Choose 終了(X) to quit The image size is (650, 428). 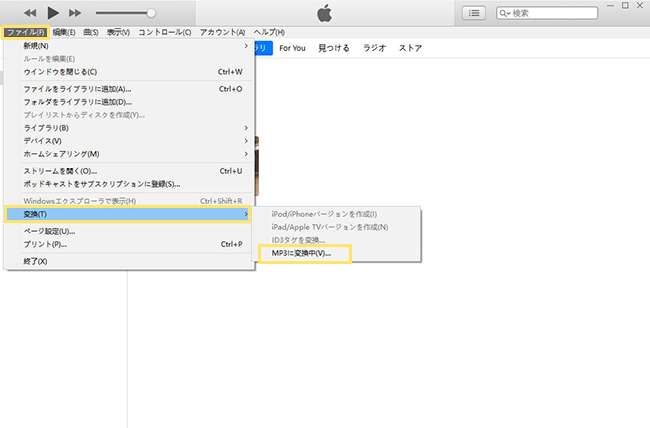click(129, 261)
